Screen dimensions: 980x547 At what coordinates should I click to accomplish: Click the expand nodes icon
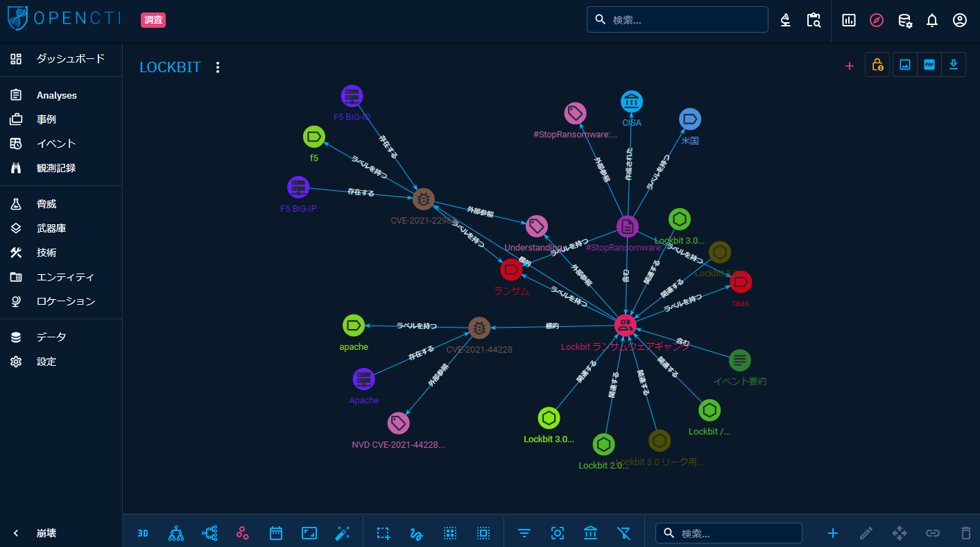coord(900,533)
